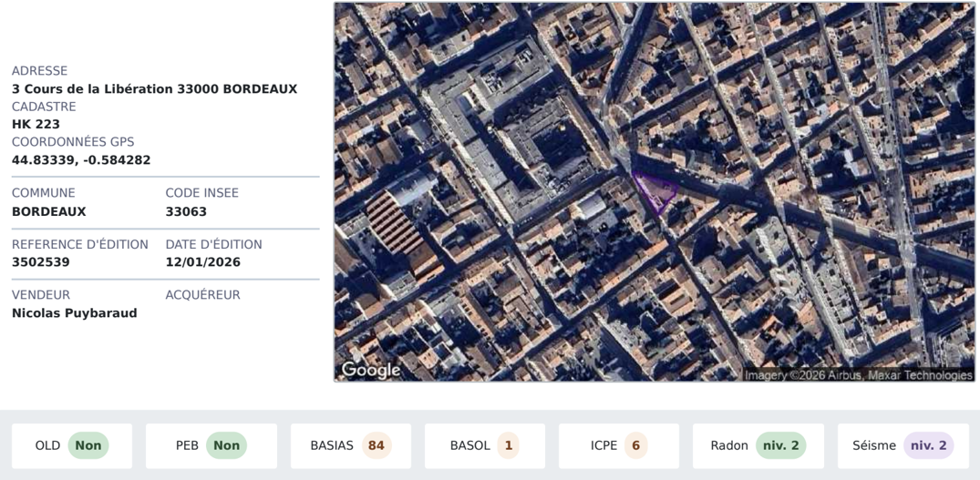Click the Google logo on the map

pos(371,370)
